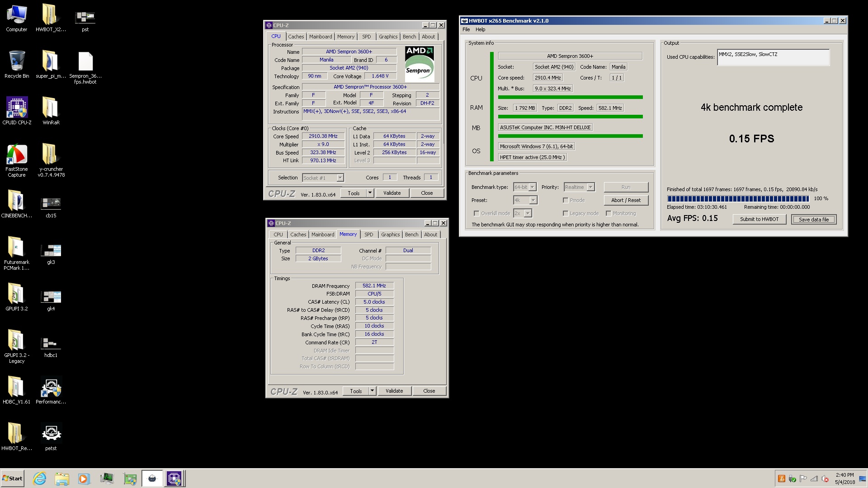Open File menu in HWBOT x265
Screen dimensions: 868x488
(x=466, y=29)
